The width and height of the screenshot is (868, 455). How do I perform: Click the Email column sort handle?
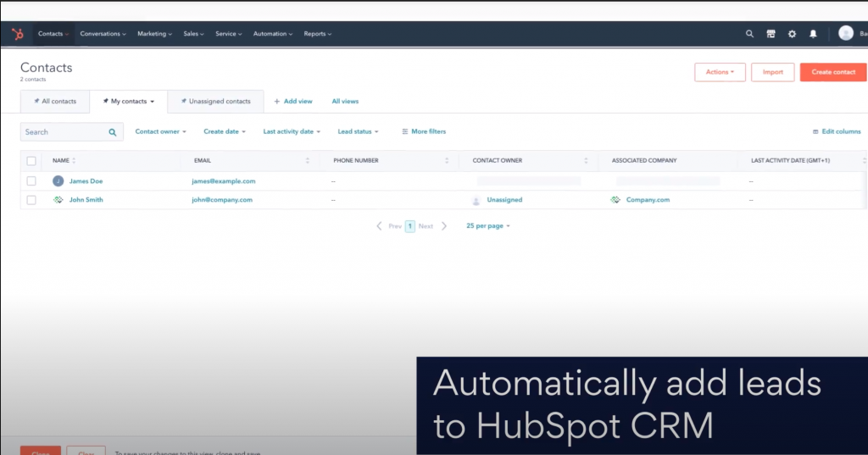tap(307, 160)
